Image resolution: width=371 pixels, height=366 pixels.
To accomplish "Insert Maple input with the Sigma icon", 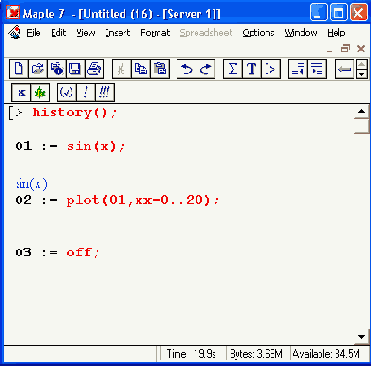I will tap(233, 69).
